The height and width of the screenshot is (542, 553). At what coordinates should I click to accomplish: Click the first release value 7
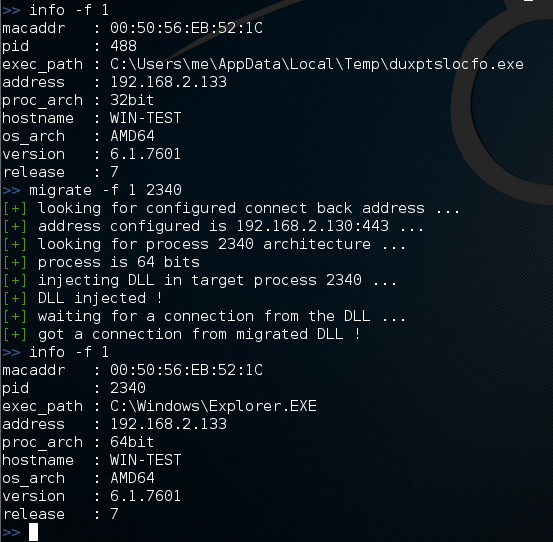pos(114,172)
